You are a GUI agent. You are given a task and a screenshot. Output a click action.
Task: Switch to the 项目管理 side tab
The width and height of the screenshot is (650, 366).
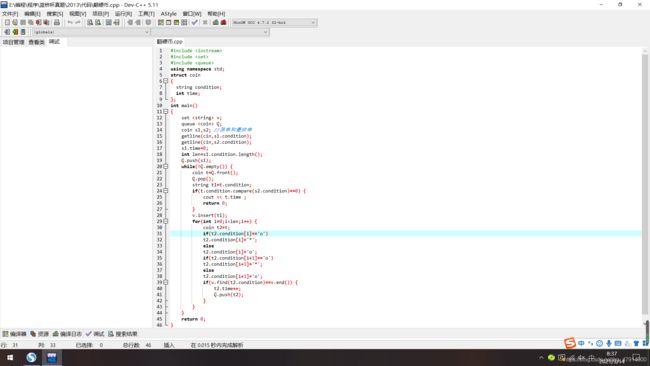[x=13, y=42]
